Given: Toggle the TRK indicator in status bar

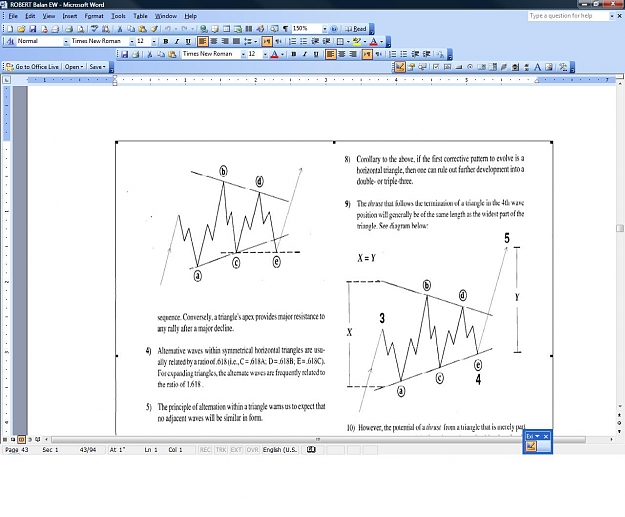Looking at the screenshot, I should [220, 450].
